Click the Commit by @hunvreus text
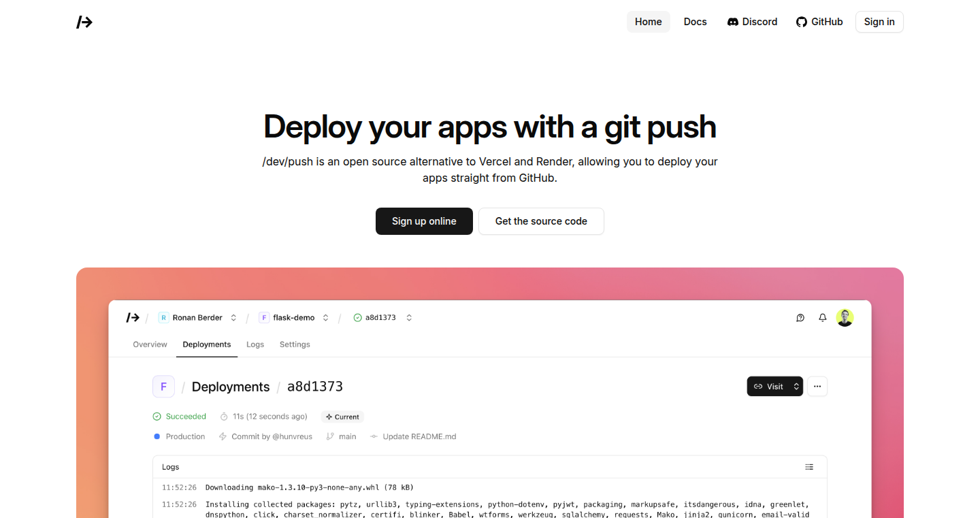Screen dimensions: 980x518 point(272,436)
